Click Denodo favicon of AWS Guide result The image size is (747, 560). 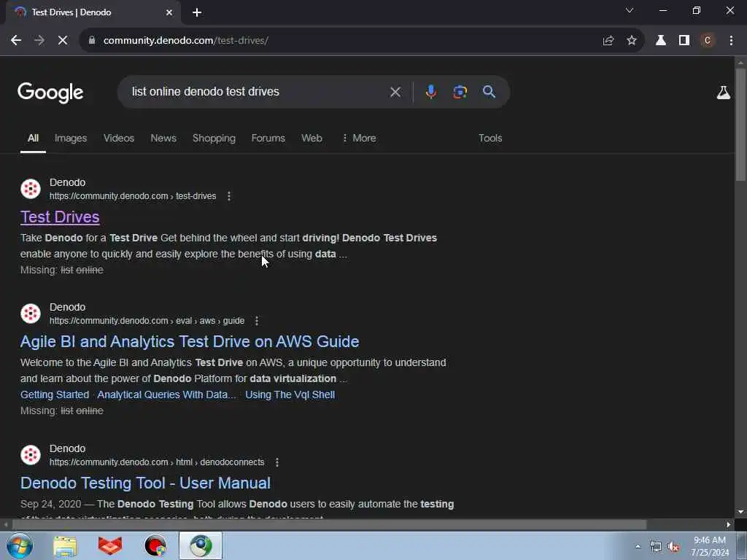click(x=31, y=314)
